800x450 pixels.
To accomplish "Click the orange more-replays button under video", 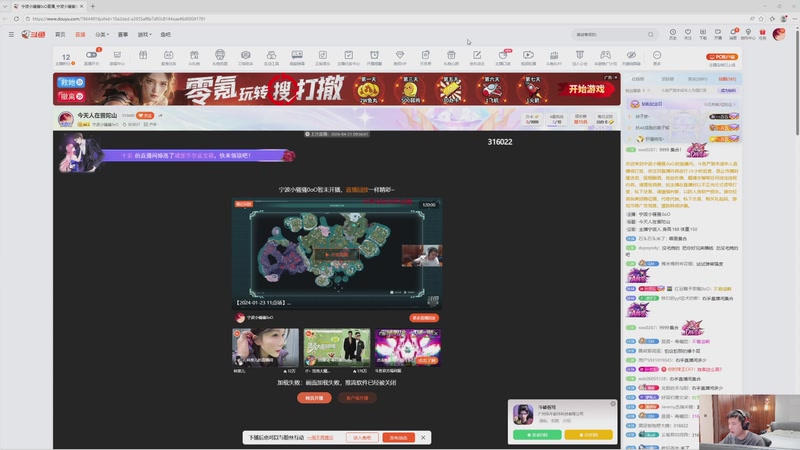I will (423, 318).
